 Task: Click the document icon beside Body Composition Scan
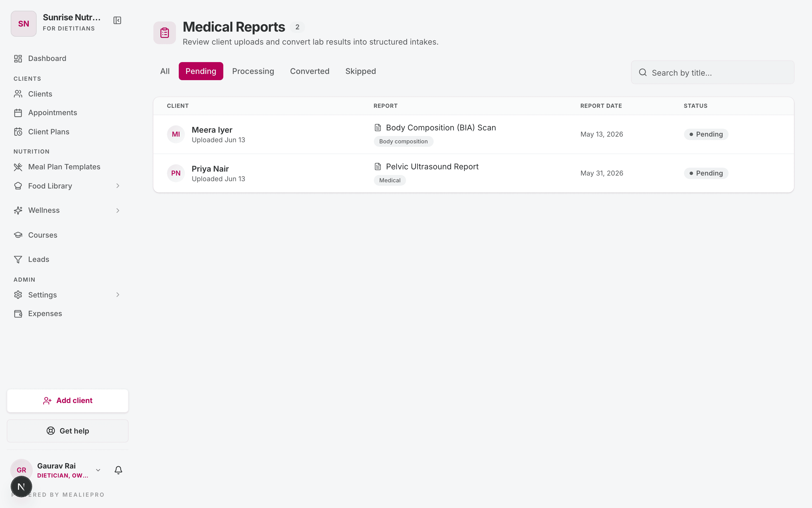point(378,128)
